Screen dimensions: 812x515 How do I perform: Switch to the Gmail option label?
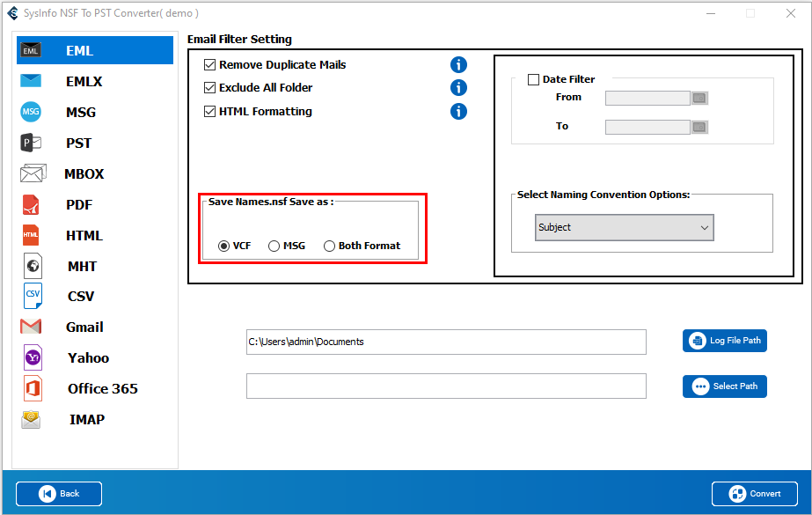click(84, 327)
